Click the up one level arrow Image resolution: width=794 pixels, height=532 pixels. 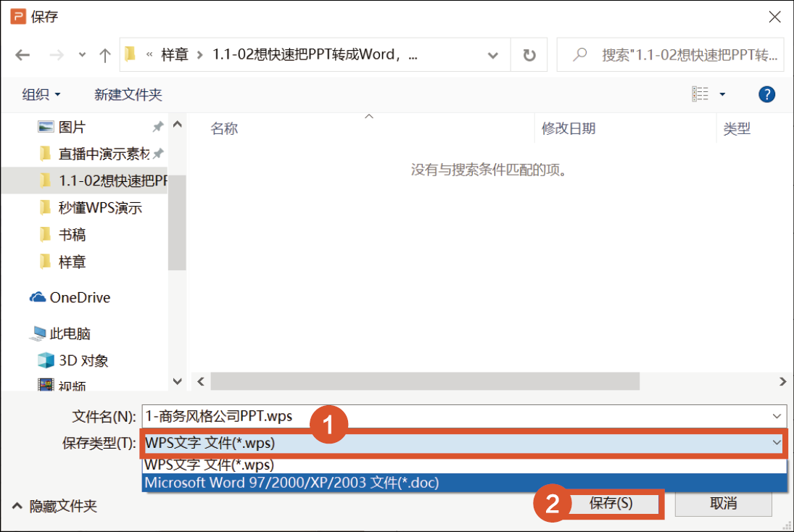[105, 55]
